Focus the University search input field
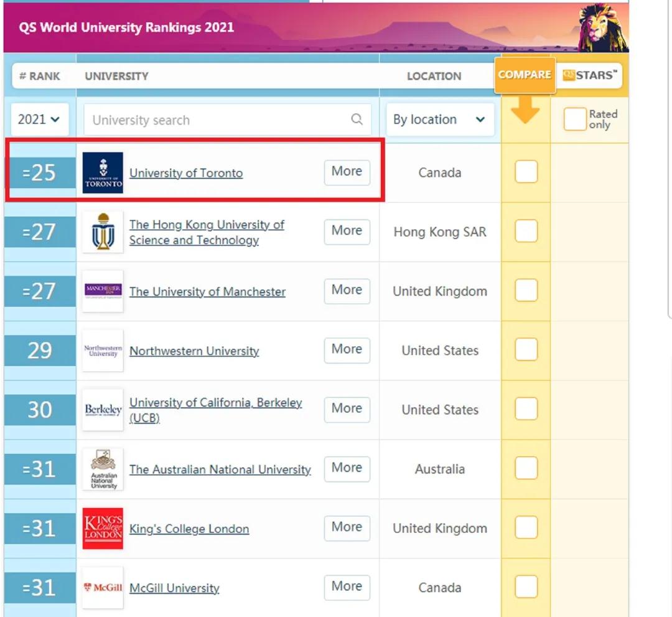The width and height of the screenshot is (672, 617). click(x=218, y=120)
